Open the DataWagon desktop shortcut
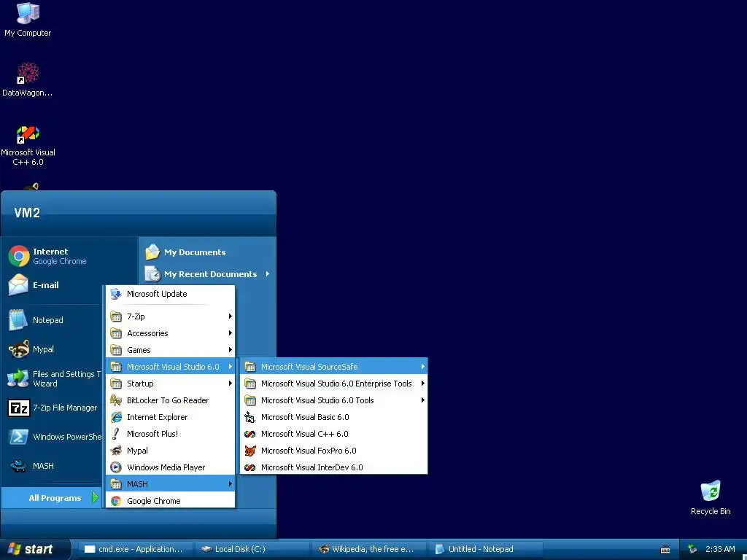The width and height of the screenshot is (747, 560). click(28, 79)
